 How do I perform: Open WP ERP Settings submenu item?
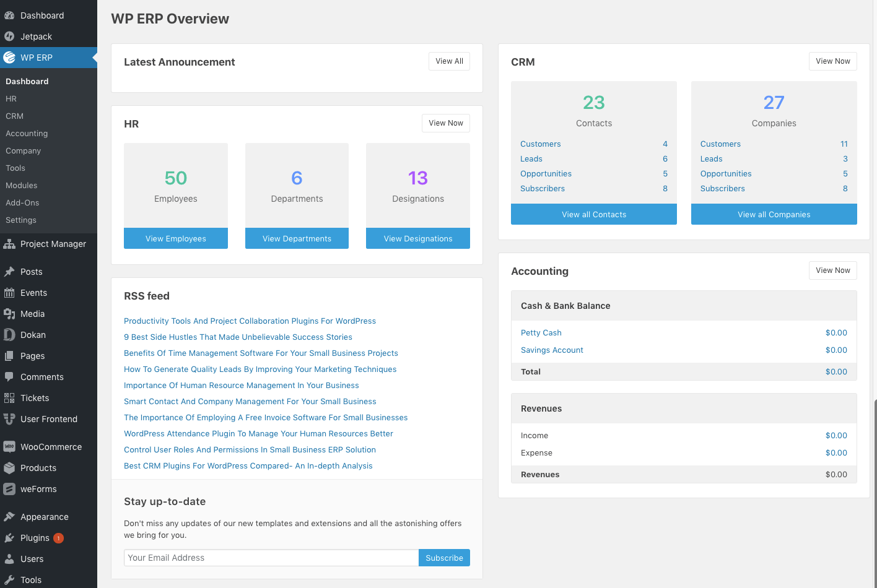[21, 220]
